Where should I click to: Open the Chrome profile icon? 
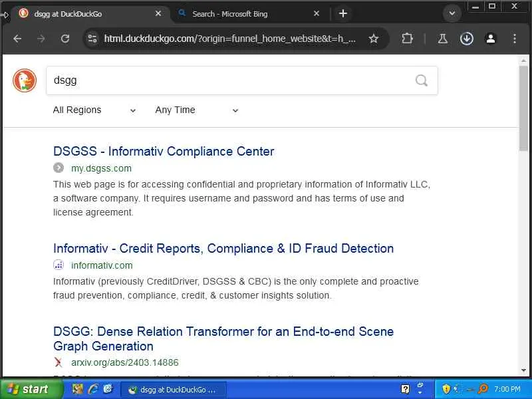pos(491,39)
